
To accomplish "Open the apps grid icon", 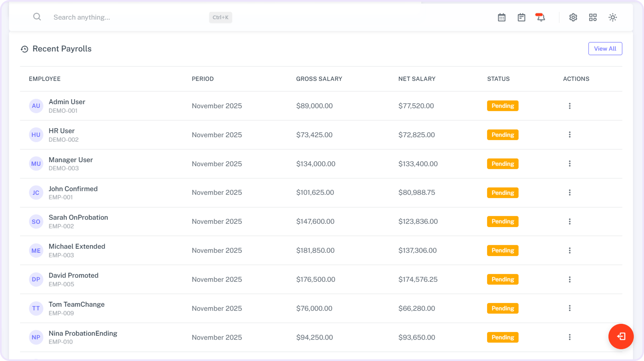I will 593,18.
